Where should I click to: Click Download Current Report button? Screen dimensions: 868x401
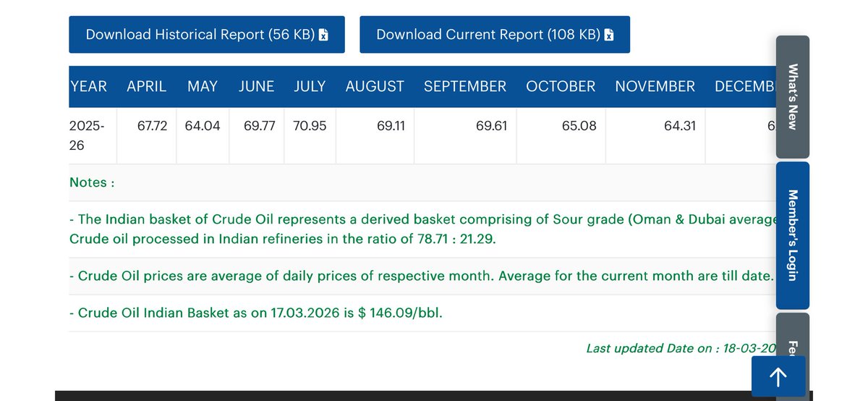pyautogui.click(x=495, y=35)
